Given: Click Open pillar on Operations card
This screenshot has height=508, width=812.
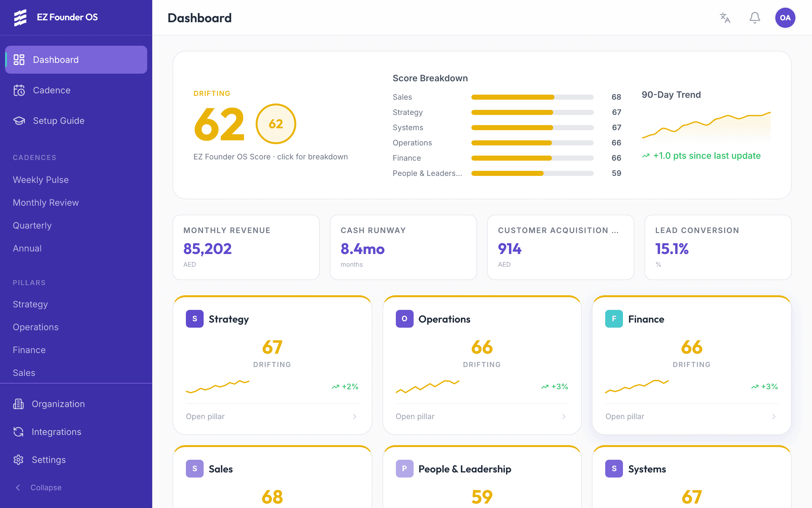Looking at the screenshot, I should (415, 417).
